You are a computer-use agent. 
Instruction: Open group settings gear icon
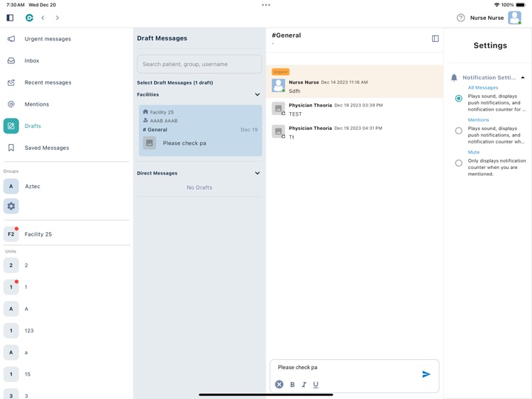pyautogui.click(x=11, y=206)
